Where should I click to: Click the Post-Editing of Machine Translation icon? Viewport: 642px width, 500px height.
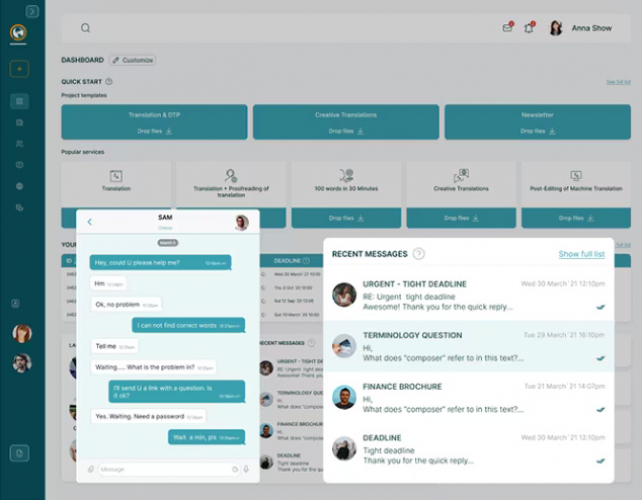coord(576,176)
